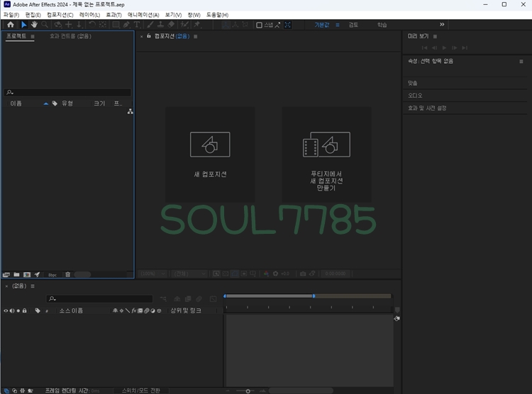
Task: Toggle the 스냅 snapping checkbox
Action: click(259, 25)
